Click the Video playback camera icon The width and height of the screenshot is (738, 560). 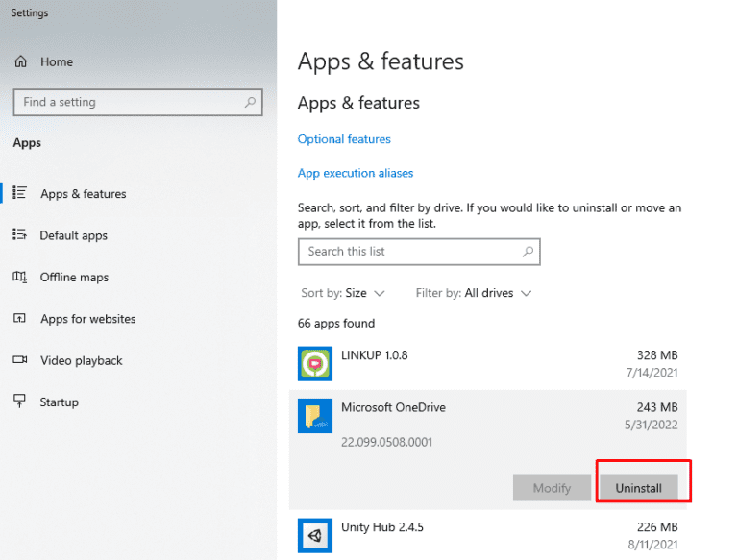pos(20,360)
